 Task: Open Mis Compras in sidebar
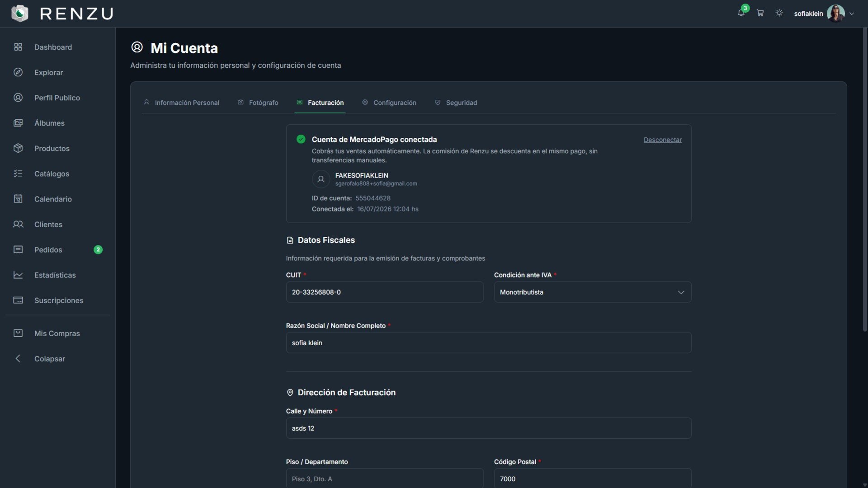58,333
